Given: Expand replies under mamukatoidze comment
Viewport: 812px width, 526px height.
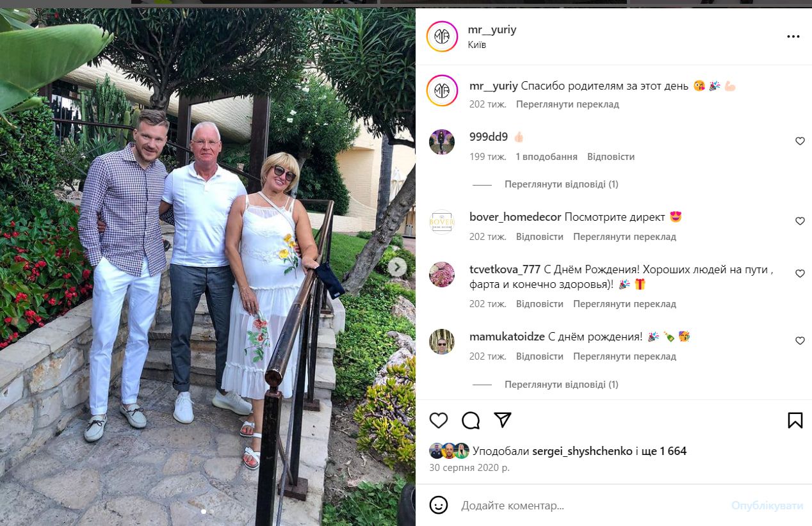Looking at the screenshot, I should pos(561,385).
